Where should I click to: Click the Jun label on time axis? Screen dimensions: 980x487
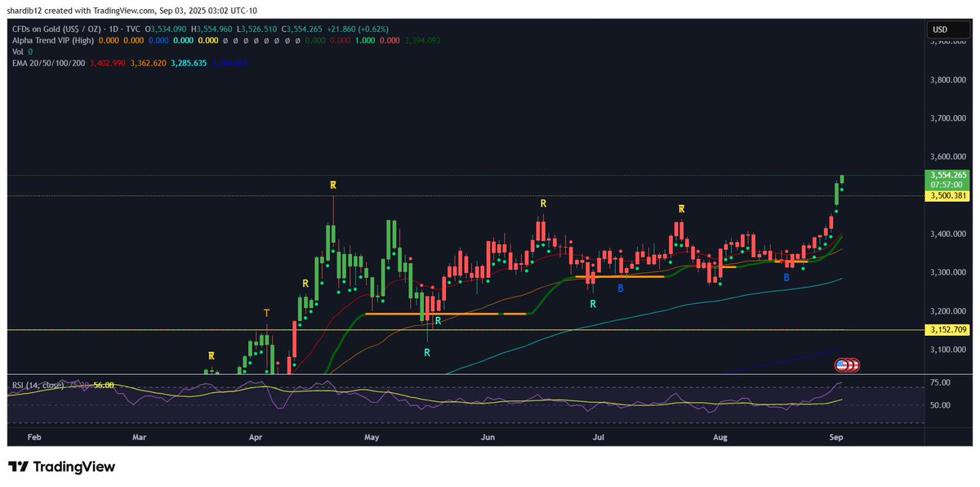click(488, 438)
